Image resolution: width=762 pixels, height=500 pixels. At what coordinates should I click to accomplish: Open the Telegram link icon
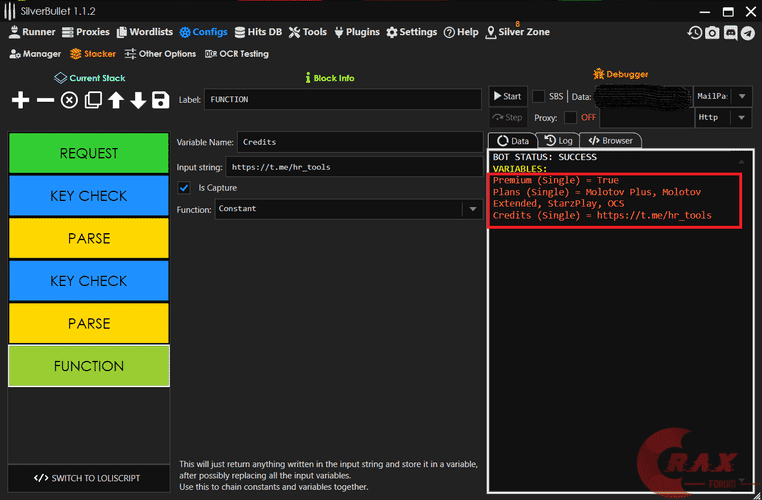(747, 32)
